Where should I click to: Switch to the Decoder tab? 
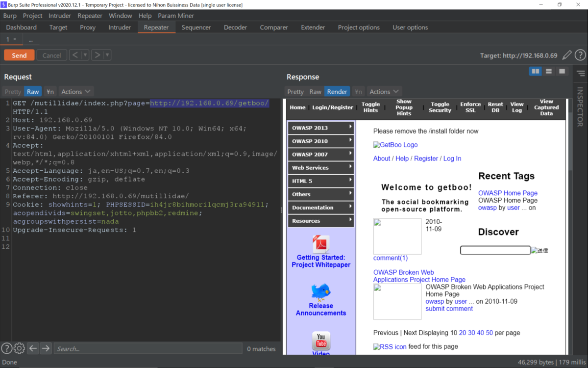click(x=235, y=27)
